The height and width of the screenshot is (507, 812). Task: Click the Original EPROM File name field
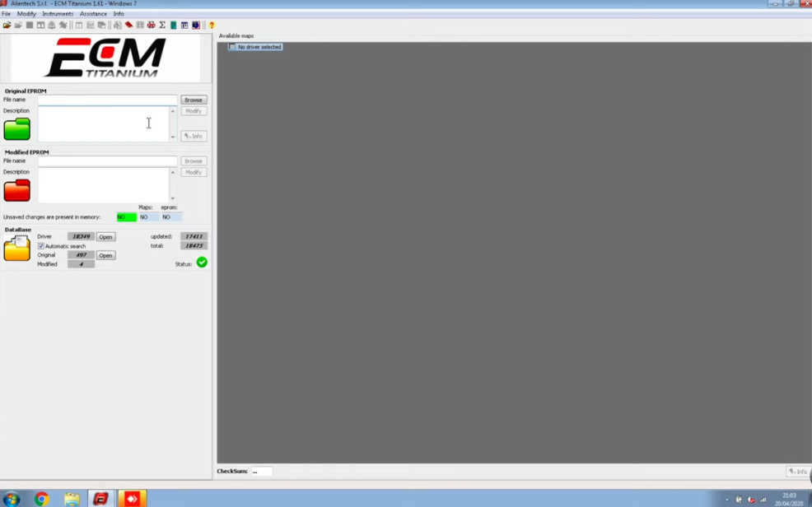coord(108,100)
